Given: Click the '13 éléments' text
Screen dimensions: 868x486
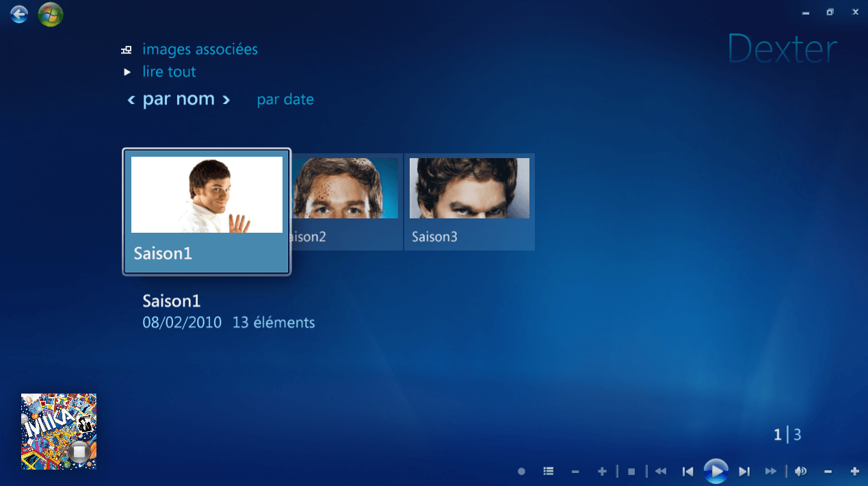Looking at the screenshot, I should click(274, 322).
